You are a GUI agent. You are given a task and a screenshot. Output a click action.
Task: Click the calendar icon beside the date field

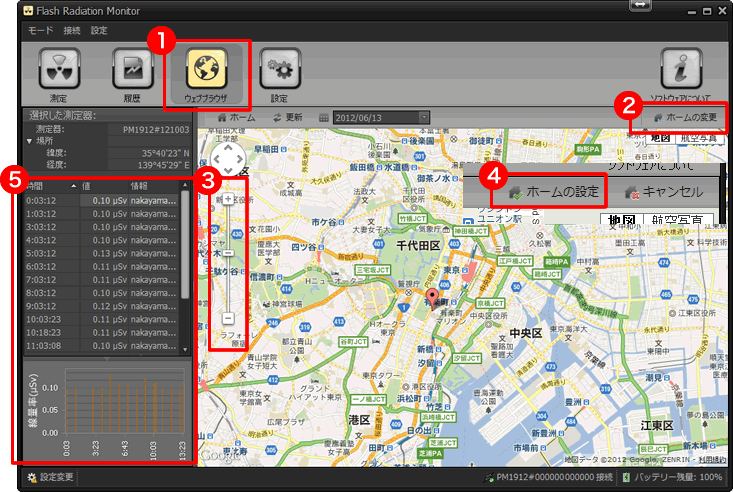[323, 118]
